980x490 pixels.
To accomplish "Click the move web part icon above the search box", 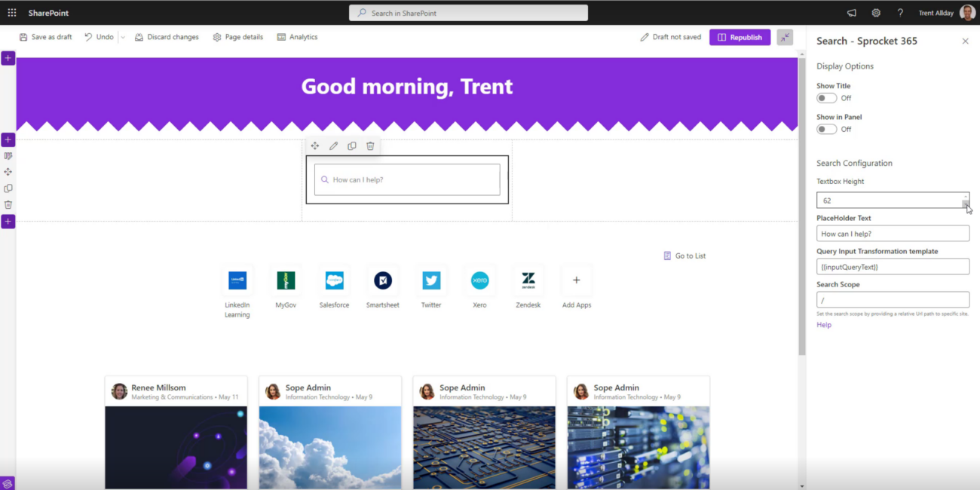I will click(315, 145).
